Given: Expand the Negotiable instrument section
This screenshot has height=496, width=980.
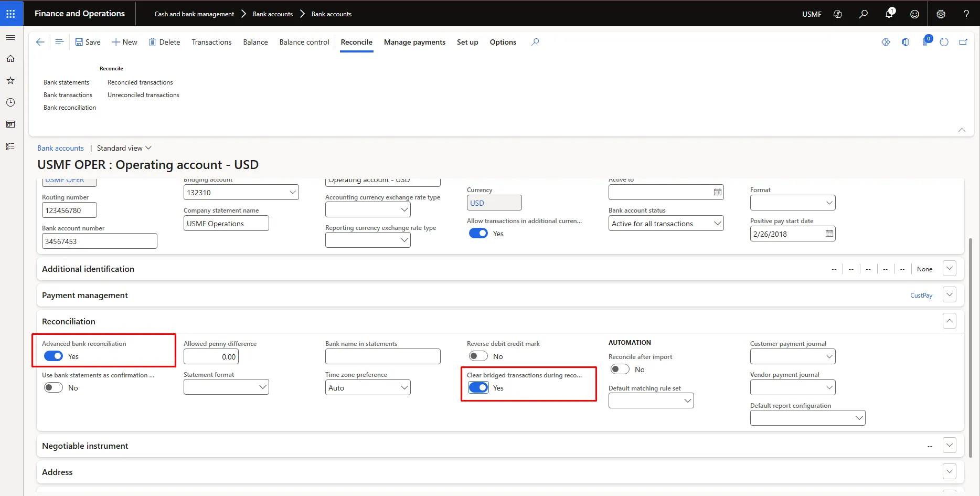Looking at the screenshot, I should coord(950,446).
